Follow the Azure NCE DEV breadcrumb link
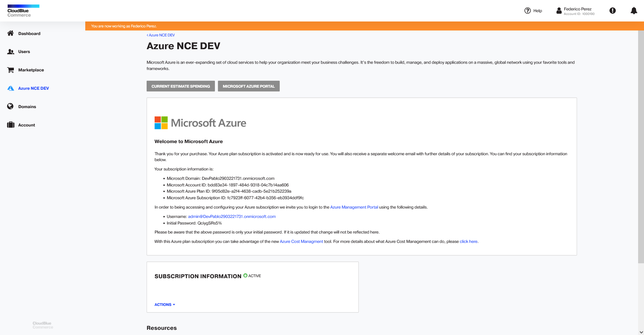 161,35
